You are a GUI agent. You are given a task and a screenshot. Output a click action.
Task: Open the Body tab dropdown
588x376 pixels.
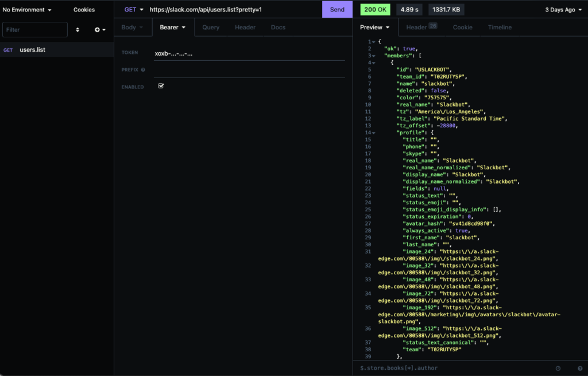133,28
